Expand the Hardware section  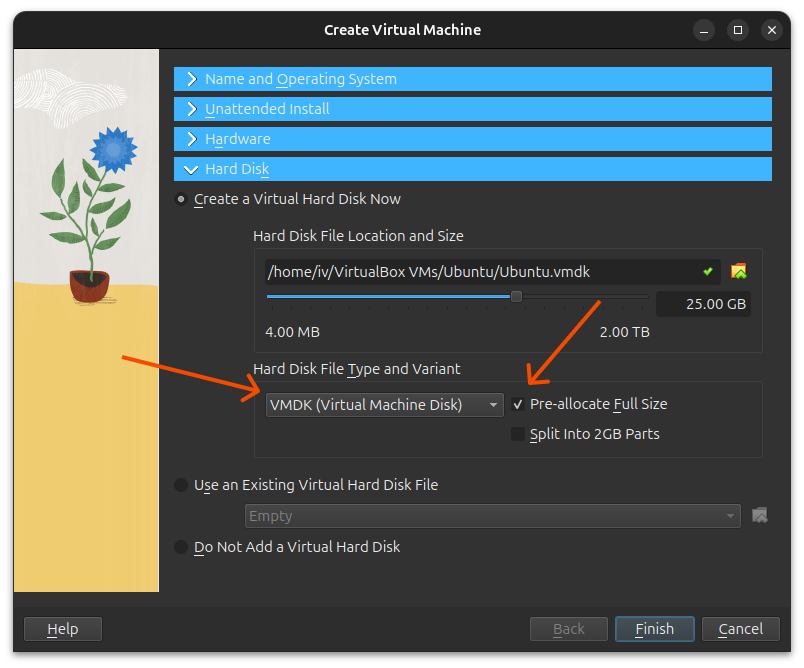coord(472,139)
